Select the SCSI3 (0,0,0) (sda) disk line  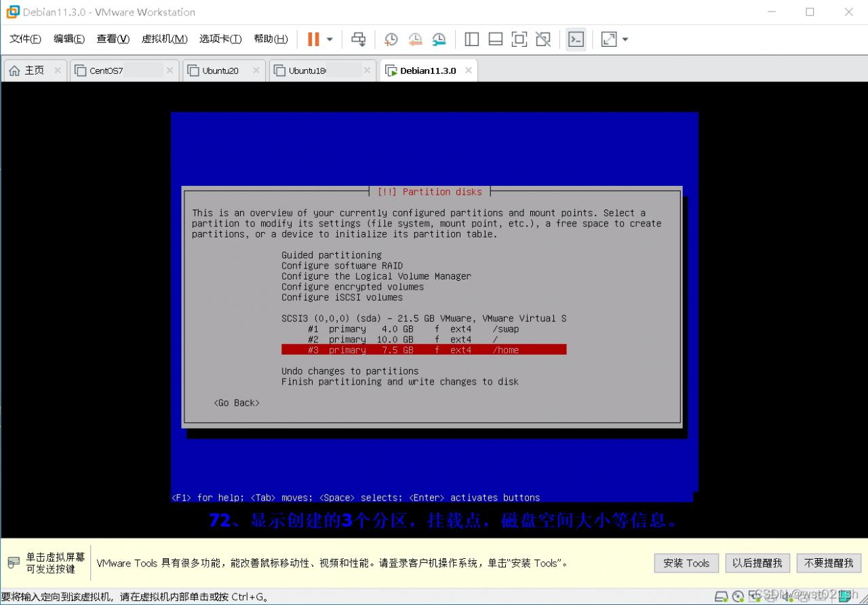(x=424, y=318)
